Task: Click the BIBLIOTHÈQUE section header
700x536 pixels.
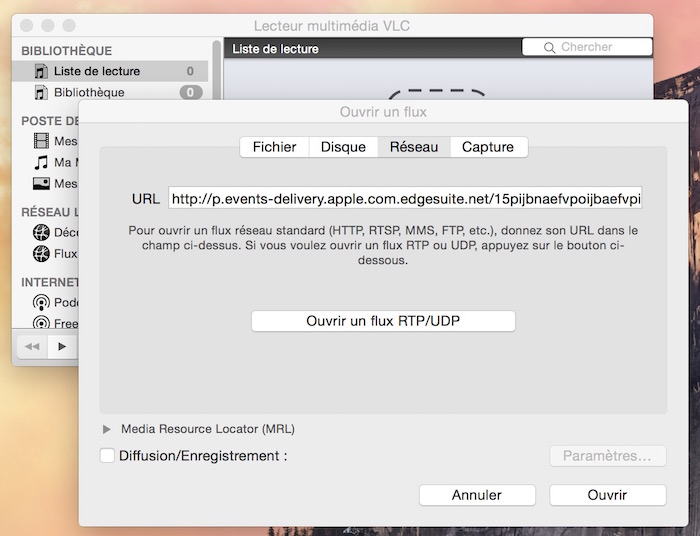Action: (67, 51)
